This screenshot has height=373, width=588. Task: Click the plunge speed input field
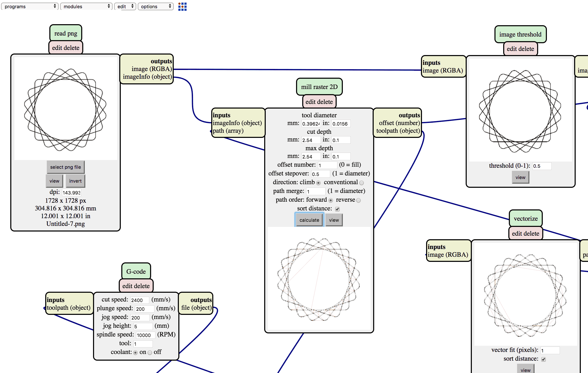[x=145, y=309]
